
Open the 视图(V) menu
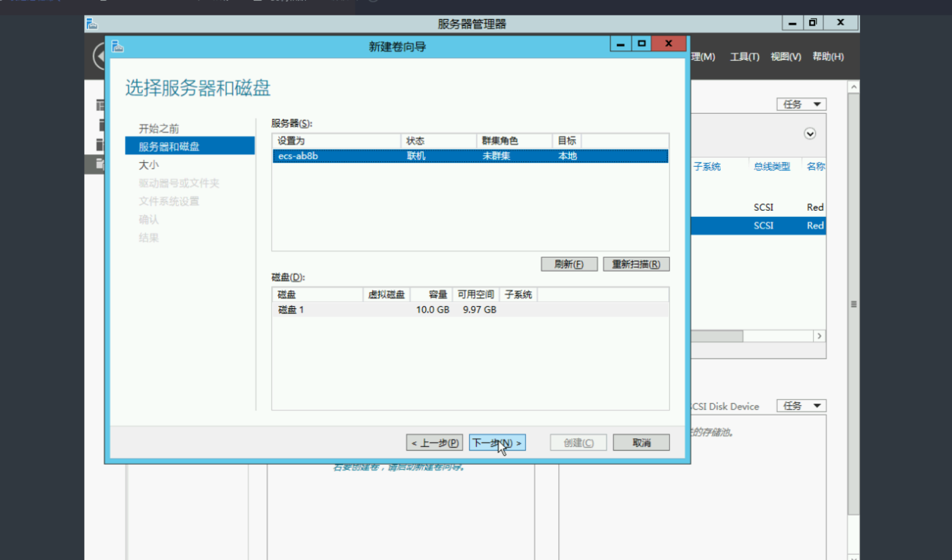(786, 57)
